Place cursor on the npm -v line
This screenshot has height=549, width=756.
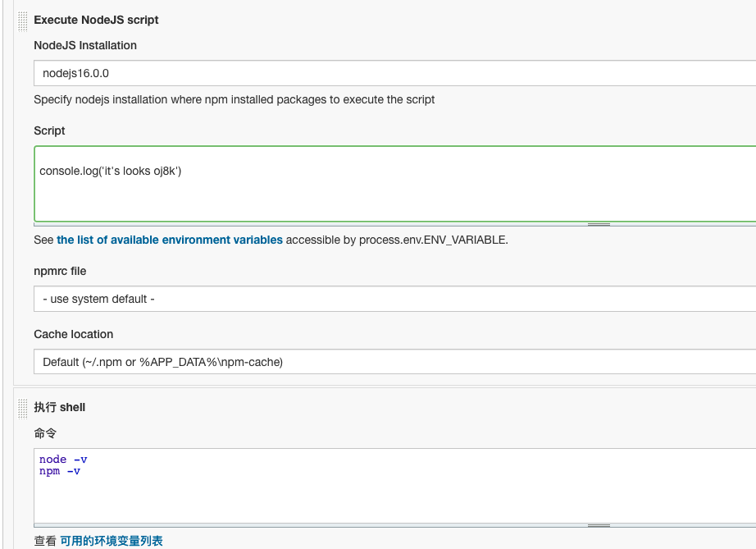click(x=60, y=471)
